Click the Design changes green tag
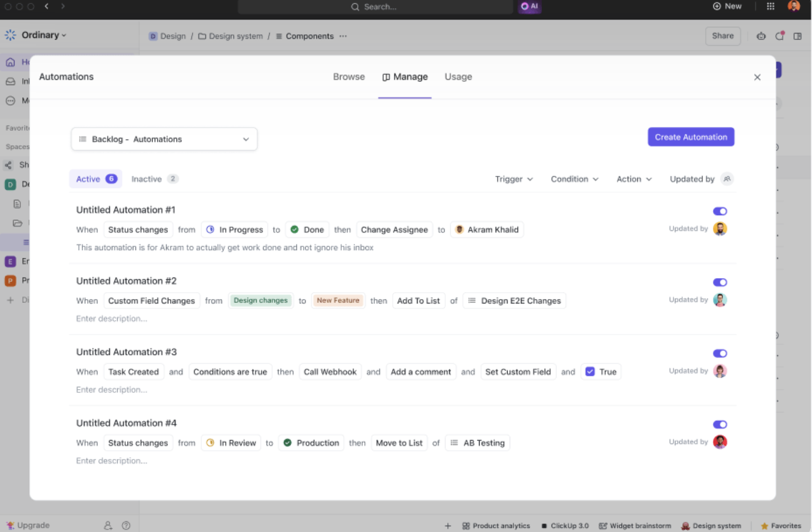Screen dimensions: 812x532 pyautogui.click(x=261, y=301)
